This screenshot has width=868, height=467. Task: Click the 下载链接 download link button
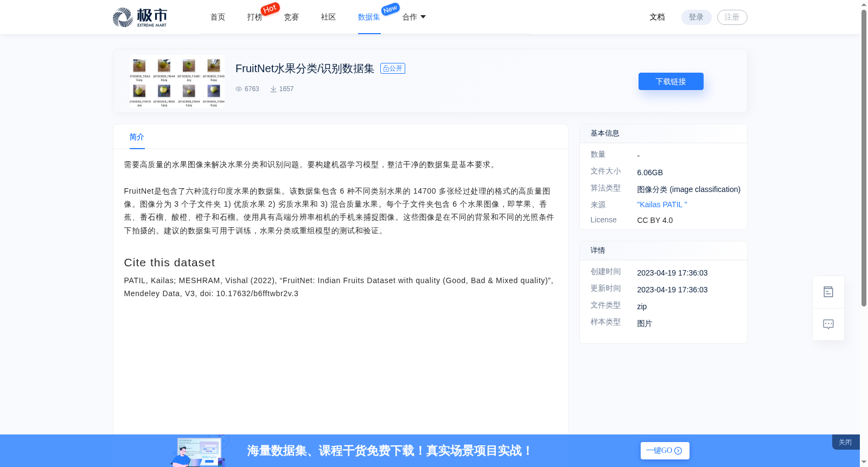671,81
